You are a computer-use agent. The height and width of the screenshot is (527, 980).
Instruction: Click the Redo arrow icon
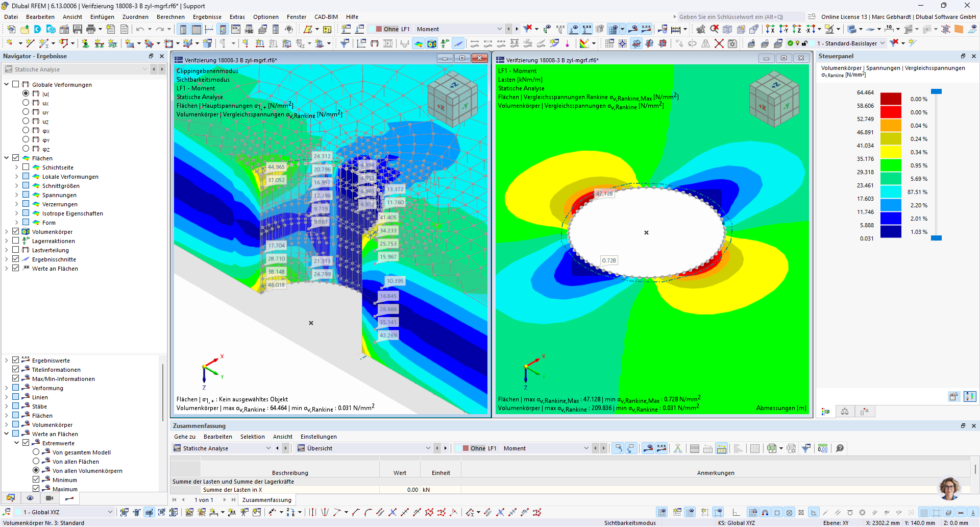point(160,29)
